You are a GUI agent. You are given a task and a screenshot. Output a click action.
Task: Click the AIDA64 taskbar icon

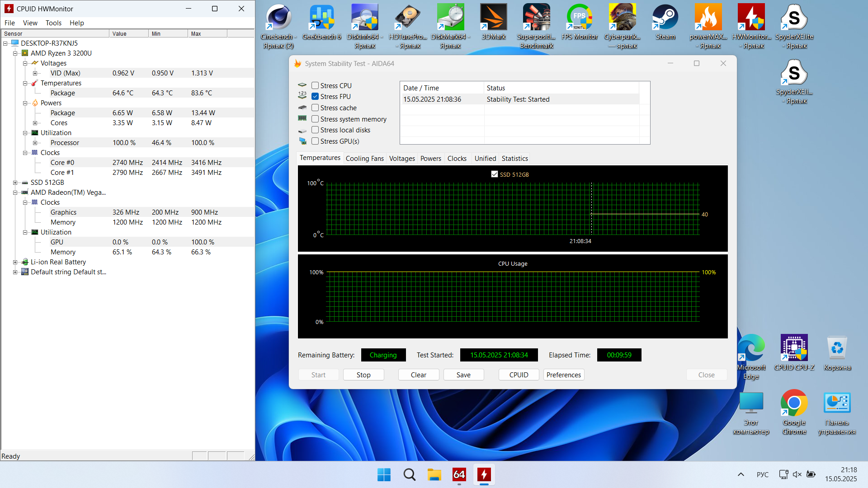click(459, 474)
